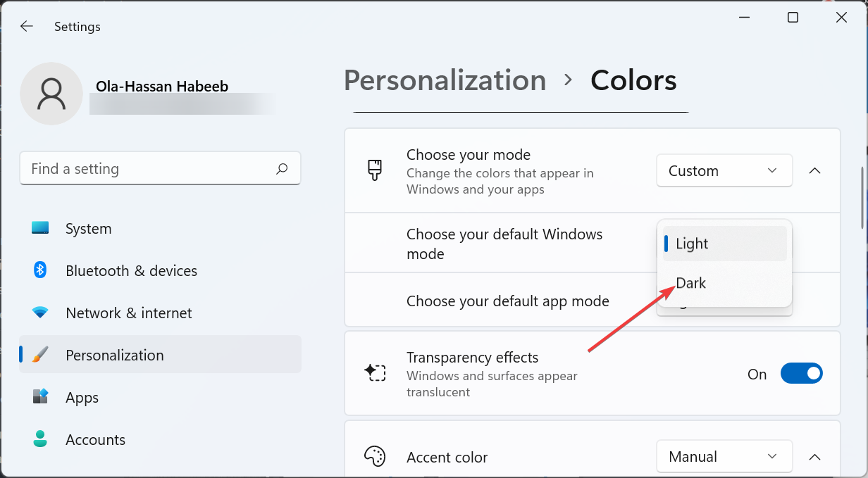Click the Accent color palette icon
Screen dimensions: 868x478
[376, 456]
